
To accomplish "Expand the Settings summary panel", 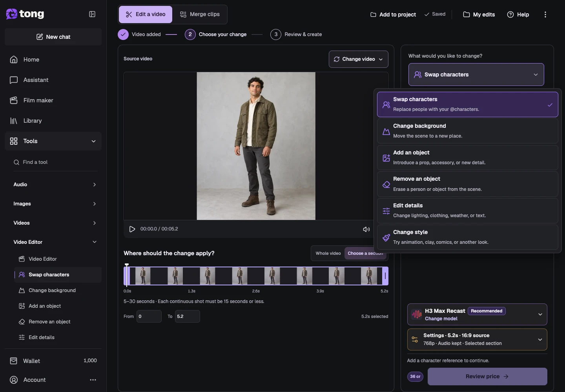I will [477, 339].
